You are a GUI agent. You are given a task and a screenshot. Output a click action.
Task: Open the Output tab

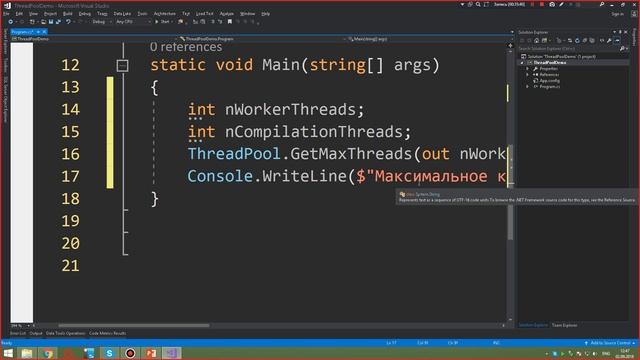[x=36, y=333]
